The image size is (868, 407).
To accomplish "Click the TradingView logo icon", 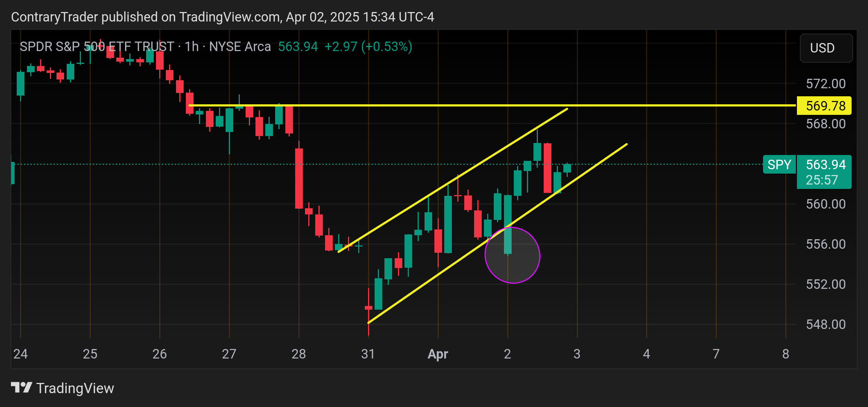I will tap(21, 388).
